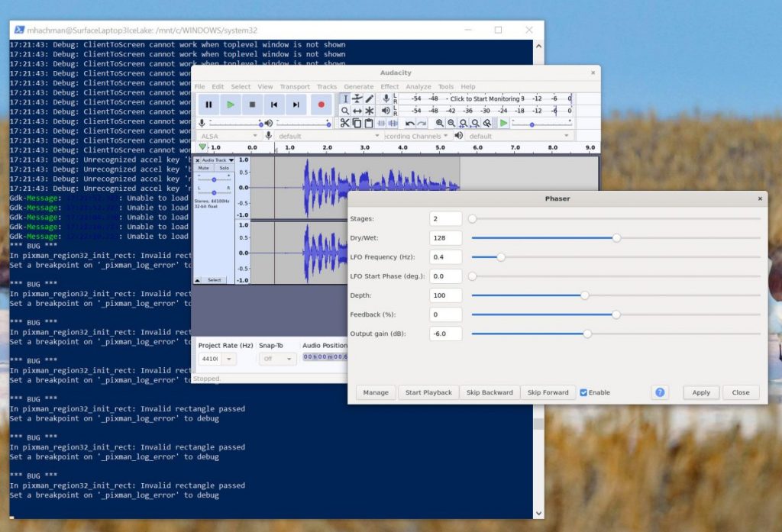This screenshot has width=782, height=532.
Task: Click the Skip Forward button in Phaser
Action: tap(548, 393)
